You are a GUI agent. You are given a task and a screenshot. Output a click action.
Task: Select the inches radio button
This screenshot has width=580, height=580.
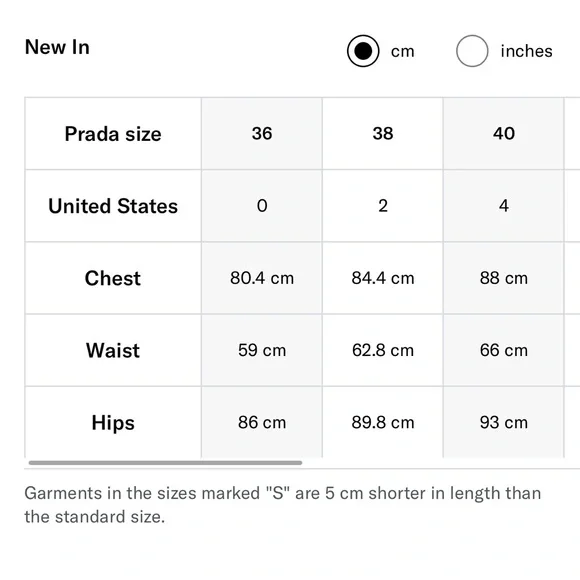pyautogui.click(x=472, y=51)
